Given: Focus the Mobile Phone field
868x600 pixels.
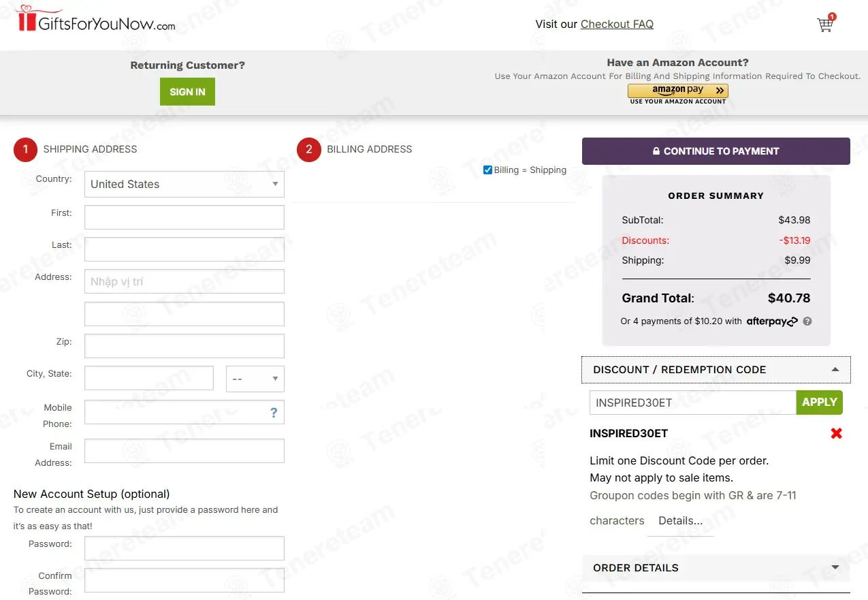Looking at the screenshot, I should [x=184, y=412].
